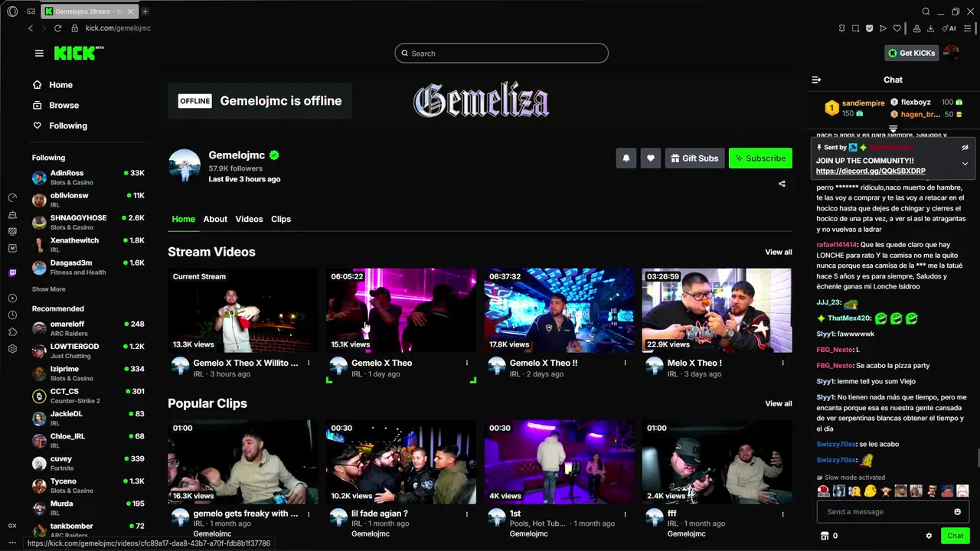This screenshot has height=551, width=980.
Task: Collapse the chat panel
Action: 816,80
